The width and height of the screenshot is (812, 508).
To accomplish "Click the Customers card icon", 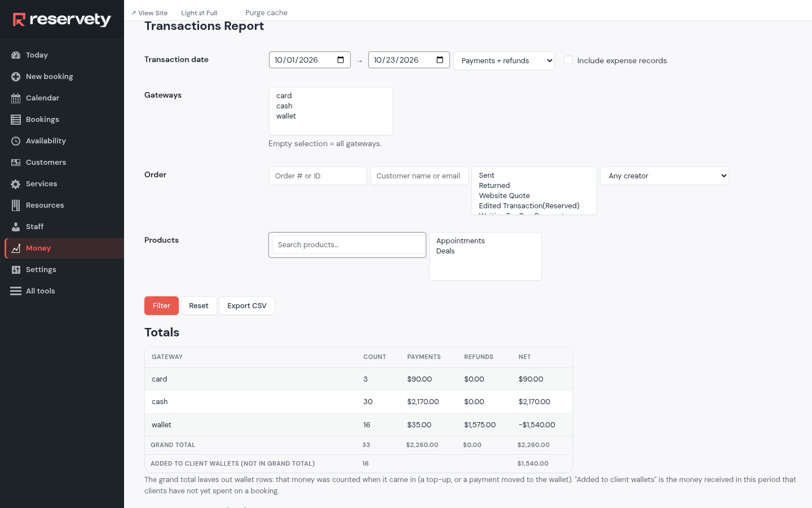I will click(x=16, y=163).
